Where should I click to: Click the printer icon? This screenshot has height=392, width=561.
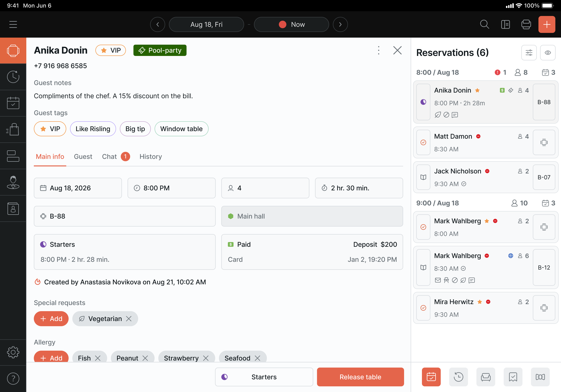[526, 24]
